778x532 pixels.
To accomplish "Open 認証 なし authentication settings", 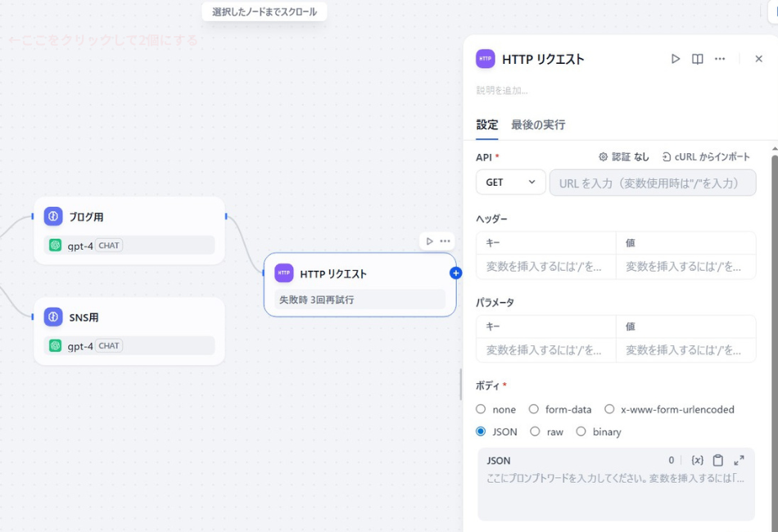I will 624,157.
